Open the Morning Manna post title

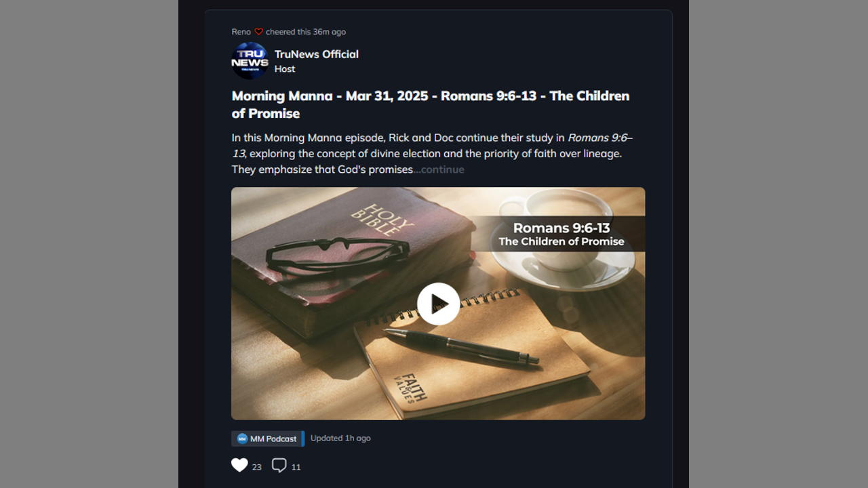tap(431, 104)
